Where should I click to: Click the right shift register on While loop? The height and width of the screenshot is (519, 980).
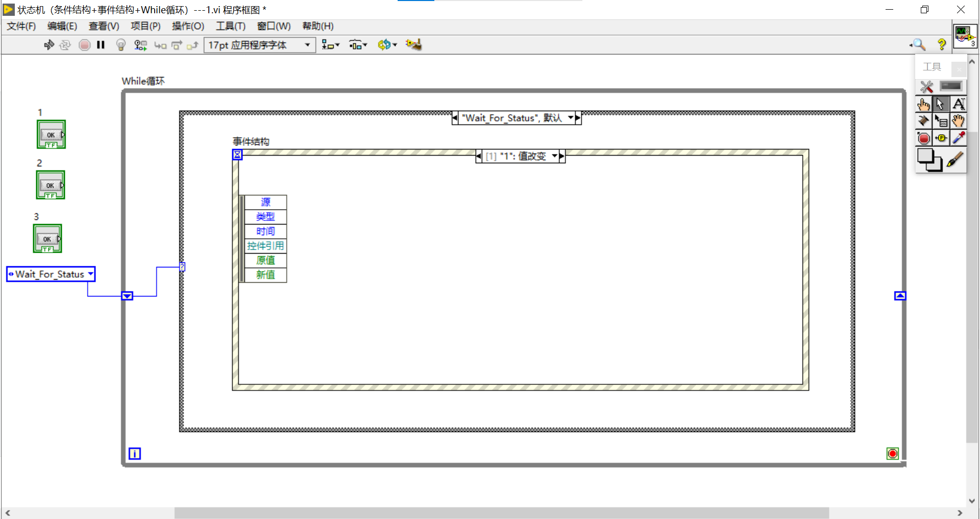(x=900, y=296)
